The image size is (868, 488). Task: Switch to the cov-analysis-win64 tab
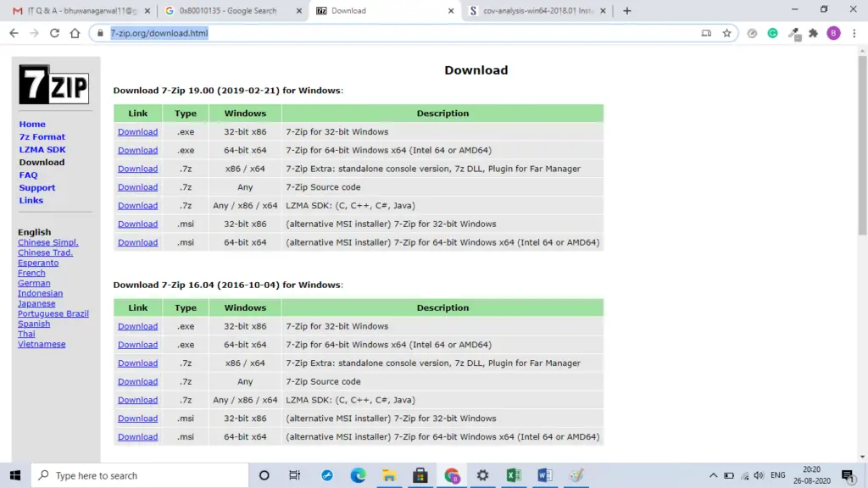537,10
